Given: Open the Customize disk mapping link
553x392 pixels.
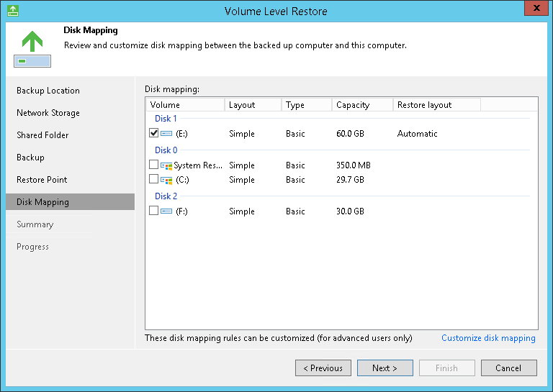Looking at the screenshot, I should pos(488,338).
